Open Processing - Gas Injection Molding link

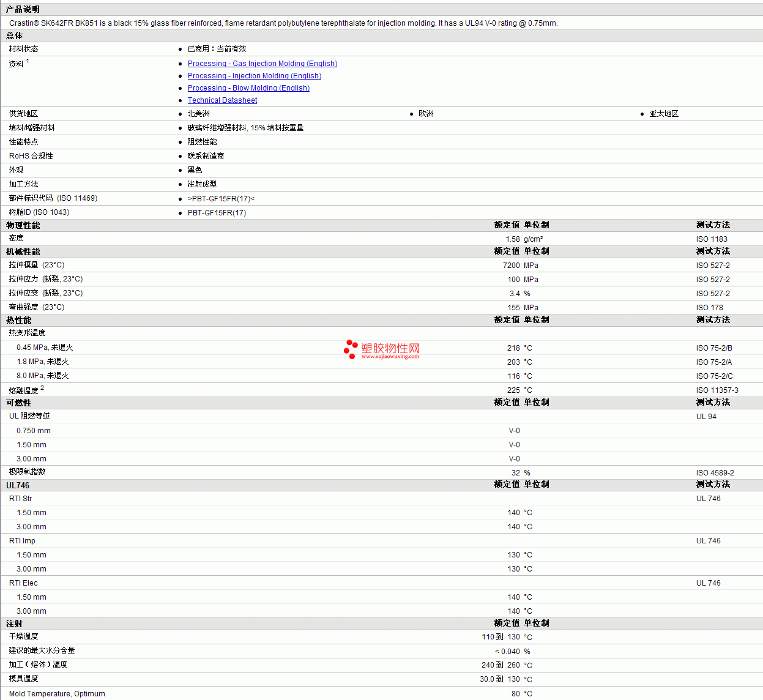tap(262, 64)
